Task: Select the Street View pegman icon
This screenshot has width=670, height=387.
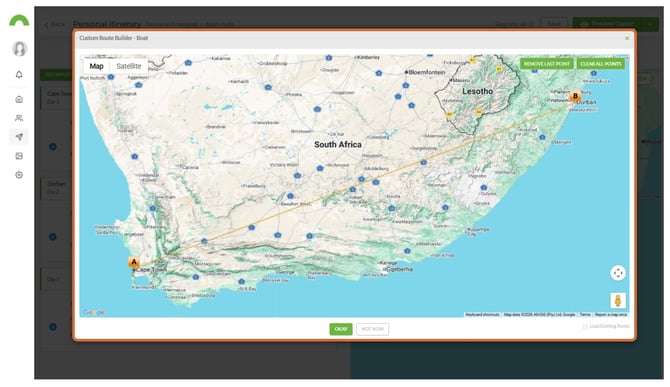Action: (x=618, y=300)
